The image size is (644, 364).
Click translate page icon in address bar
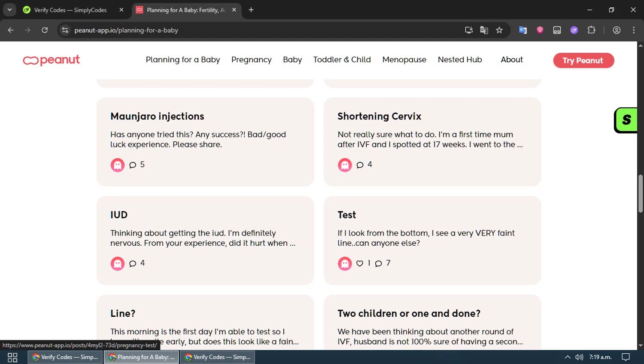484,30
